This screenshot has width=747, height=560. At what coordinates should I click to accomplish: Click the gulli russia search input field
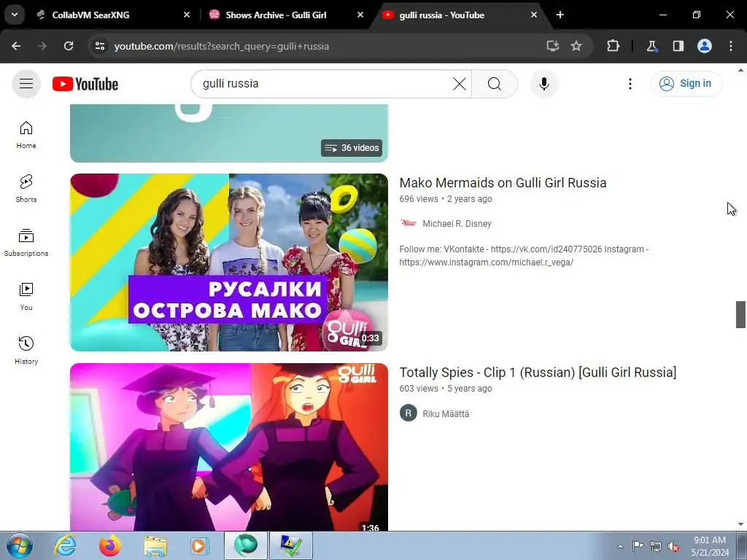click(324, 84)
